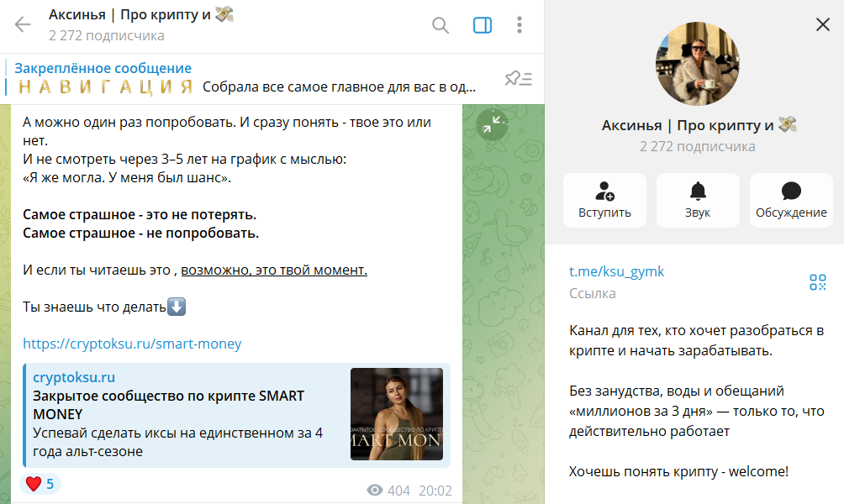Toggle the right sidebar info panel
Image resolution: width=844 pixels, height=504 pixels.
point(483,25)
